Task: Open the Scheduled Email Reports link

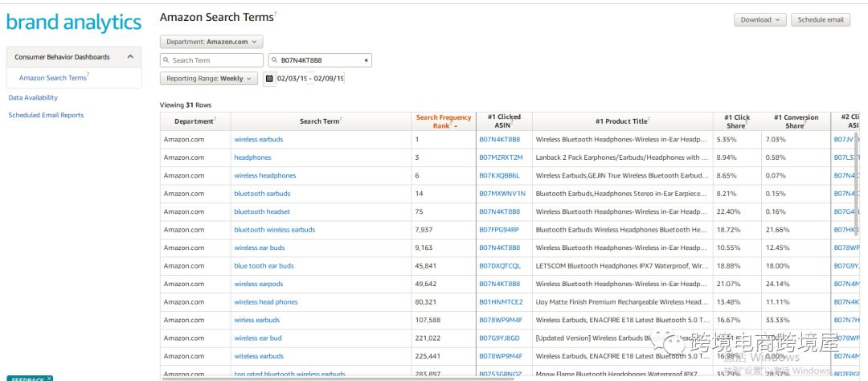Action: pos(46,115)
